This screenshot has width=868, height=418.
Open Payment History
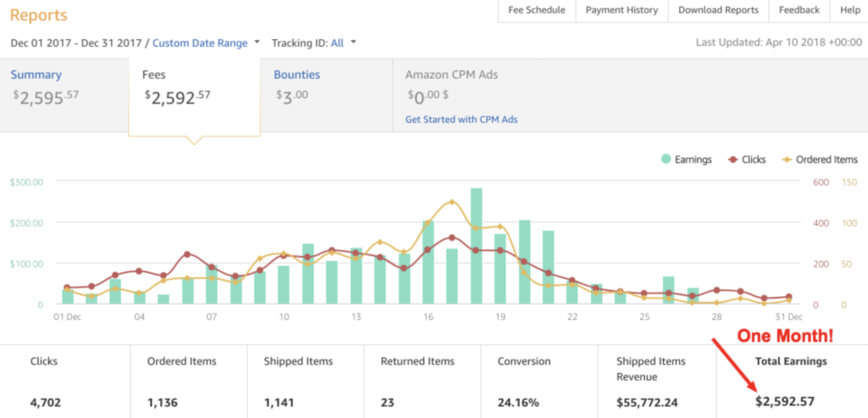pos(621,10)
